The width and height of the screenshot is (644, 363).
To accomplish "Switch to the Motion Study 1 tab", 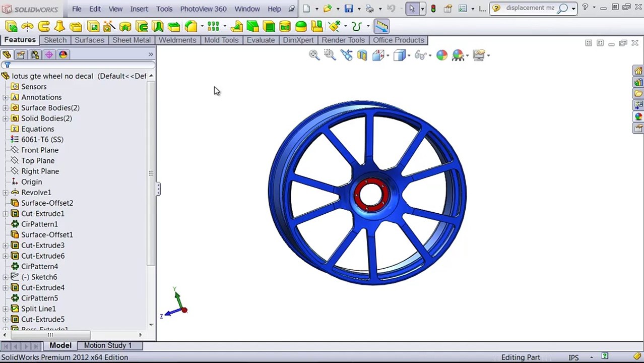I will point(108,345).
